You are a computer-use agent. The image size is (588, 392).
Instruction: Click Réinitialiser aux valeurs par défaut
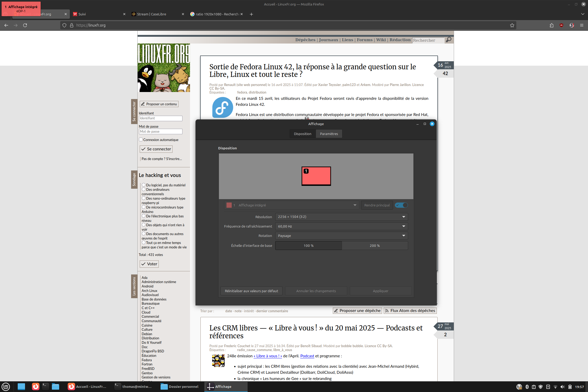tap(251, 291)
